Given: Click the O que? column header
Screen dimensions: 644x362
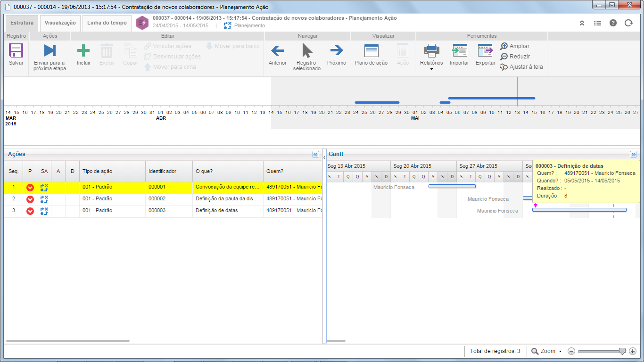Looking at the screenshot, I should tap(228, 172).
